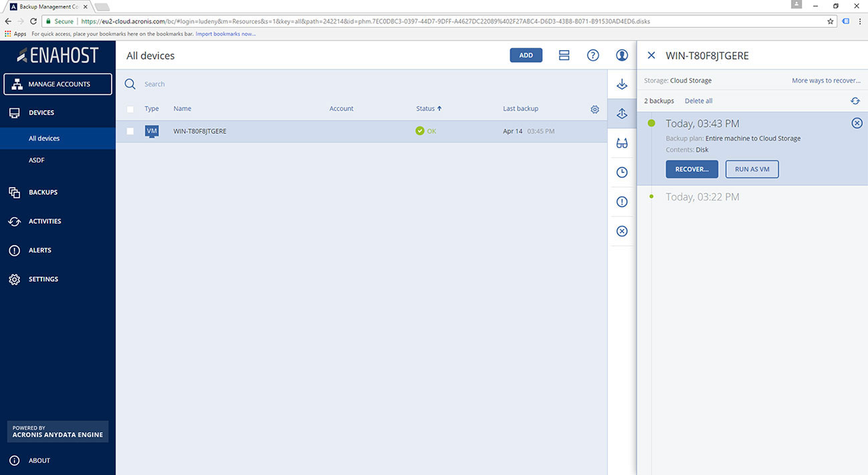This screenshot has width=868, height=475.
Task: Click the VM type icon of WIN-T80F8JTGERE
Action: (152, 131)
